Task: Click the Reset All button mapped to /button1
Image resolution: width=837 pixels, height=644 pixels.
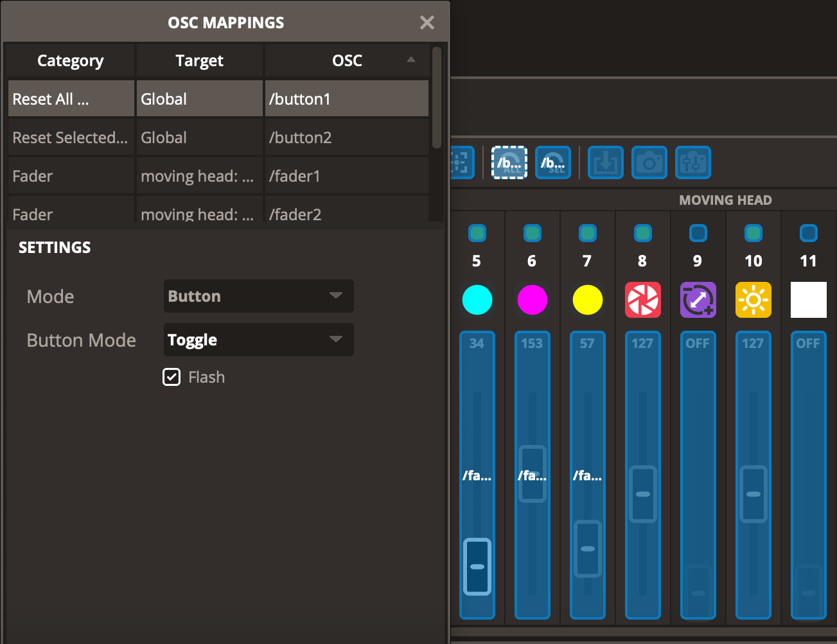Action: 509,162
